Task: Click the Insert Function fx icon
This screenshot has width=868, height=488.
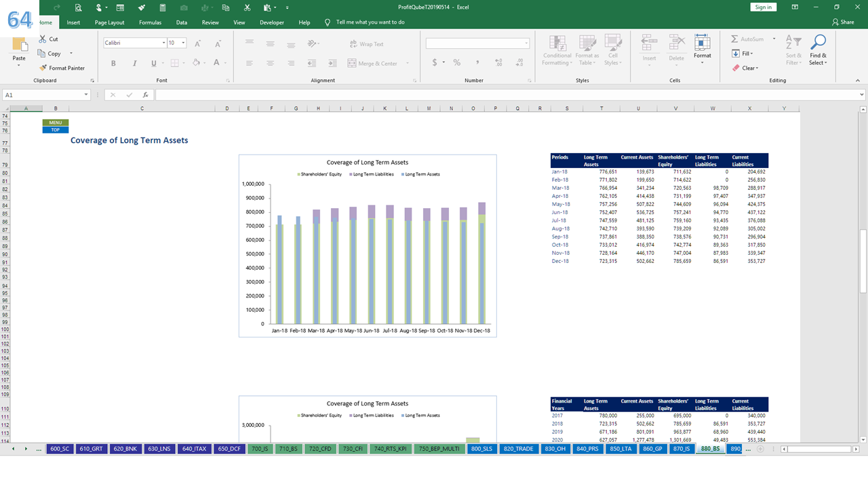Action: (145, 95)
